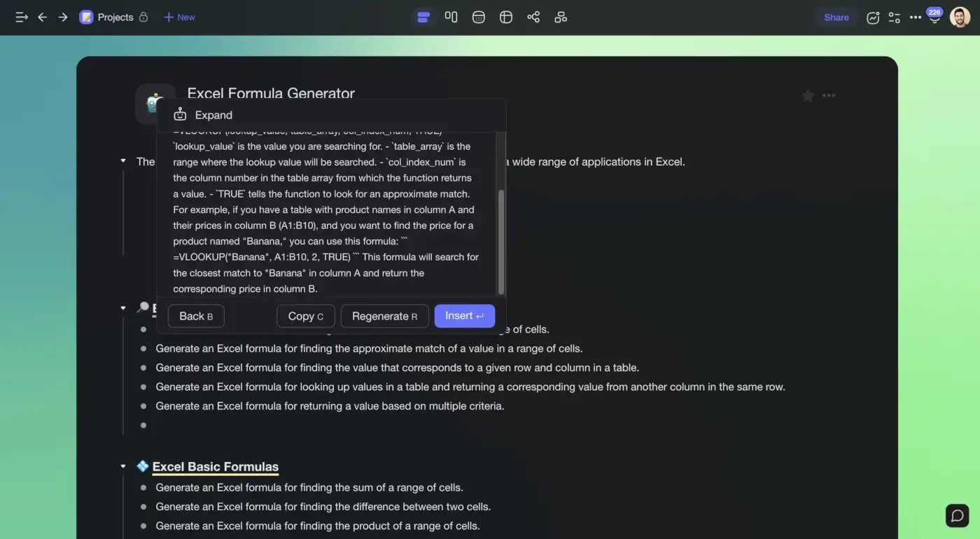
Task: Select the list view layout icon
Action: [x=423, y=17]
